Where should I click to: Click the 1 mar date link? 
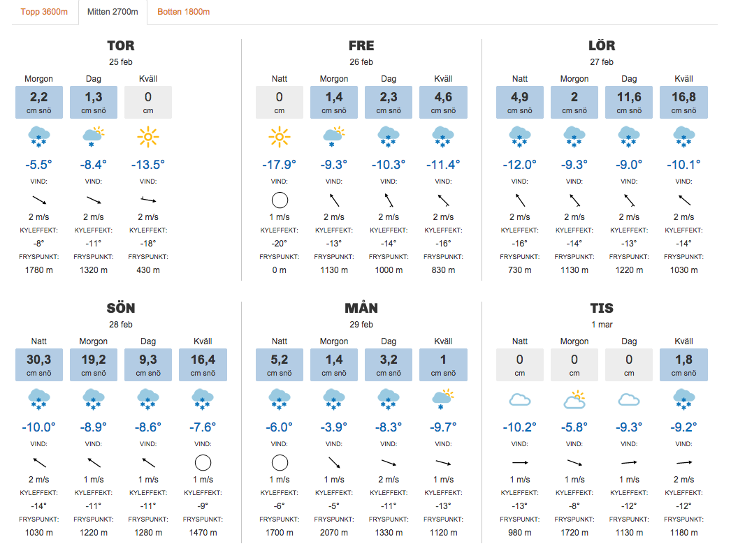click(602, 325)
